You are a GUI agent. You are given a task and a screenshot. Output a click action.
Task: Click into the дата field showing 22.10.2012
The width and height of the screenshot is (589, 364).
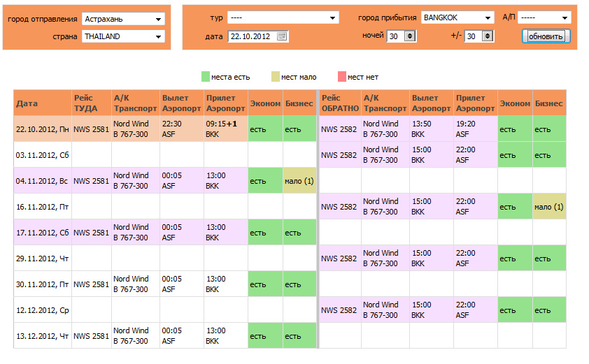(x=252, y=36)
